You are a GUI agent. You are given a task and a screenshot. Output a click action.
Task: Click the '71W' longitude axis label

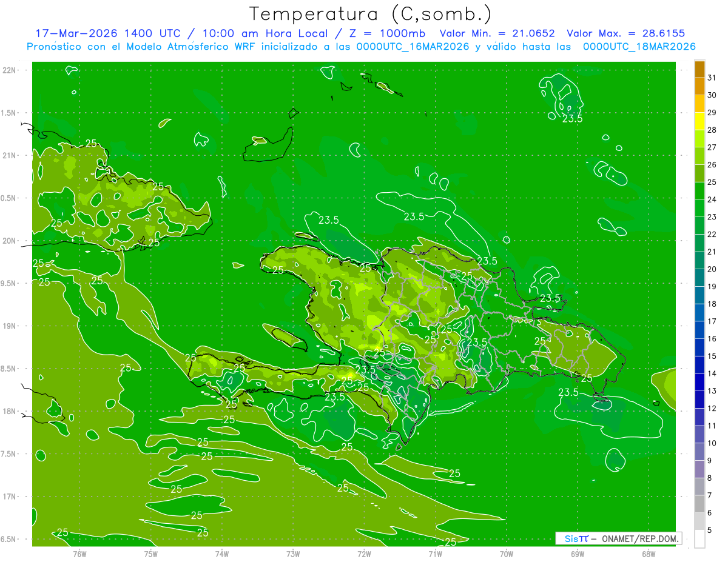tap(435, 554)
